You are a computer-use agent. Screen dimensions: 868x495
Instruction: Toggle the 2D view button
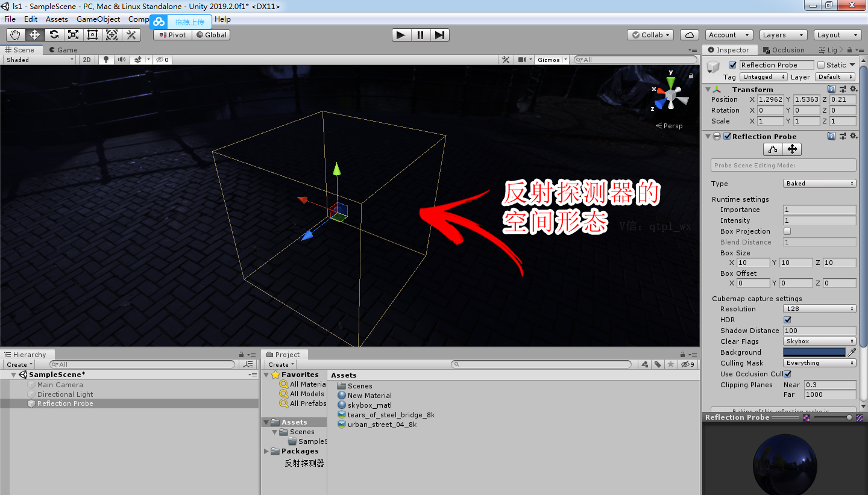click(x=87, y=60)
